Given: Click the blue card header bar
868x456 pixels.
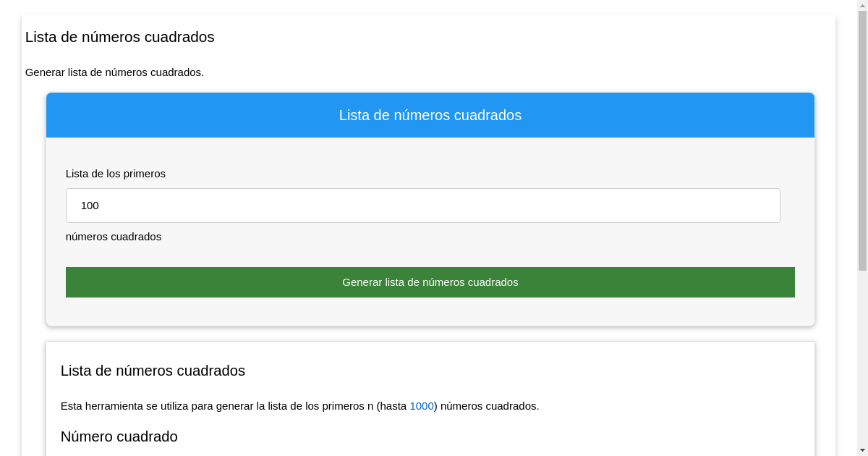Looking at the screenshot, I should [430, 115].
